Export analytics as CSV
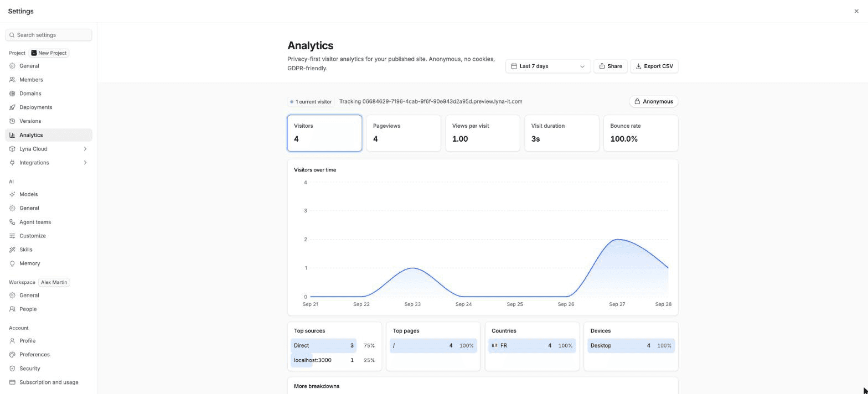Screen dimensions: 868x394 (x=654, y=66)
